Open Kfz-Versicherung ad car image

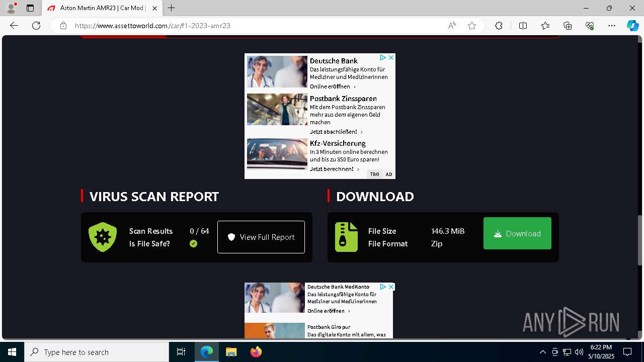coord(277,154)
